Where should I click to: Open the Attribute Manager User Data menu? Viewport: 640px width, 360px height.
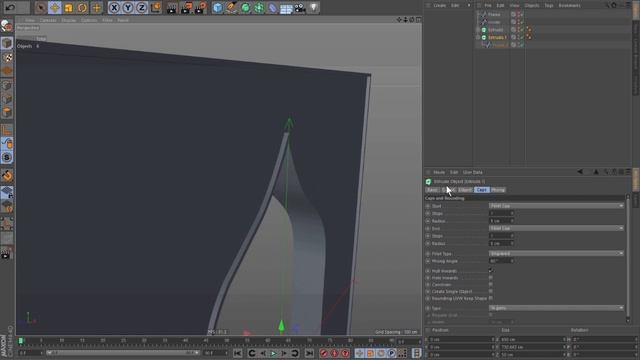click(473, 172)
